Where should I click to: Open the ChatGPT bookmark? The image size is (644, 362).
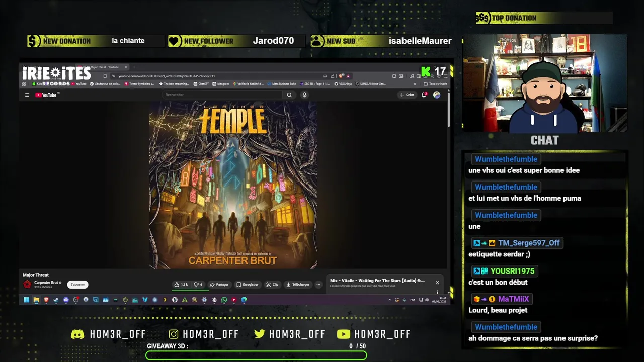[x=201, y=84]
